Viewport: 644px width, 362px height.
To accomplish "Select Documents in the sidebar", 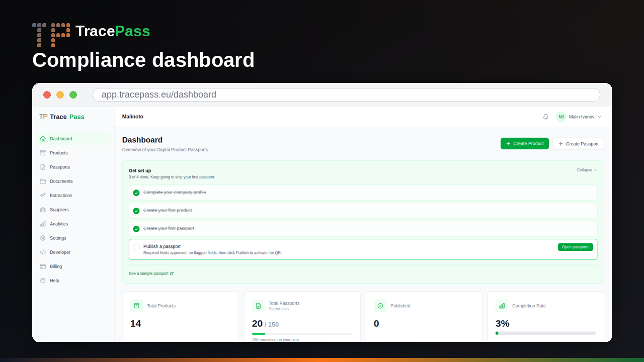I will (x=73, y=181).
